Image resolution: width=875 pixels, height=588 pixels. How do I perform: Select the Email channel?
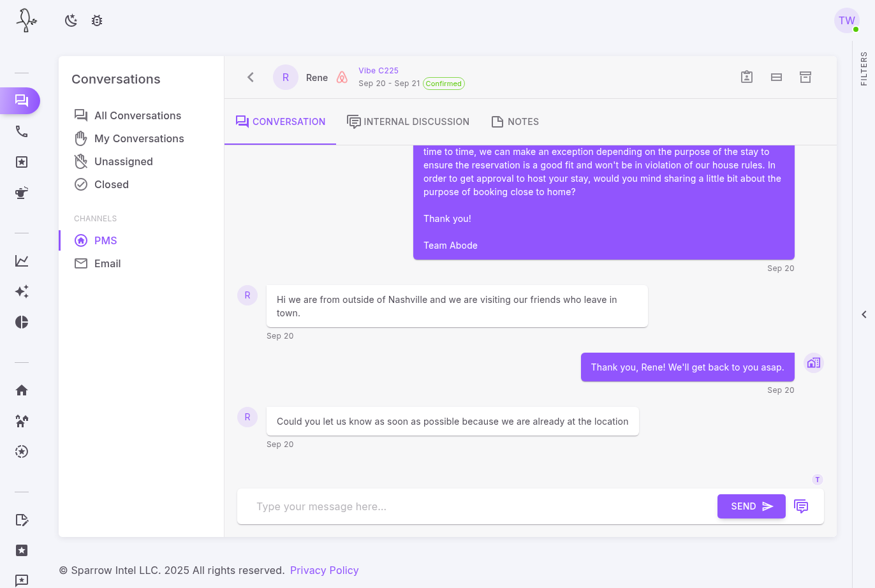pyautogui.click(x=107, y=263)
